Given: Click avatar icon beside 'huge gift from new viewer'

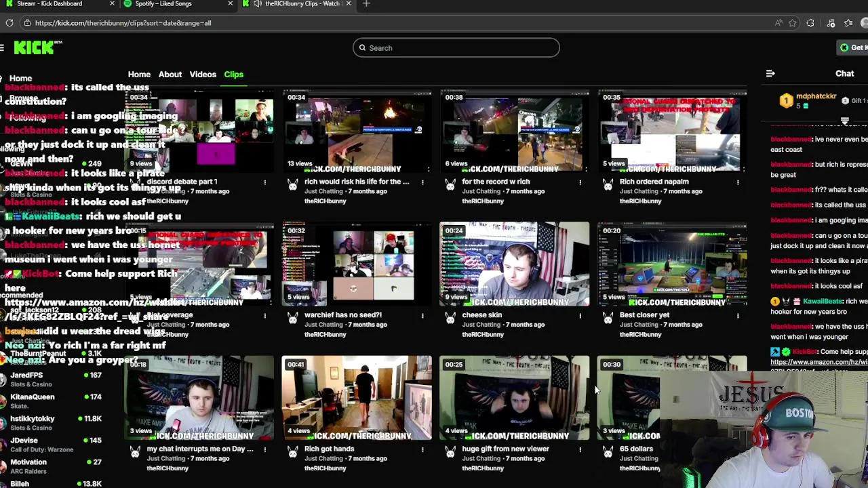Looking at the screenshot, I should coord(450,451).
